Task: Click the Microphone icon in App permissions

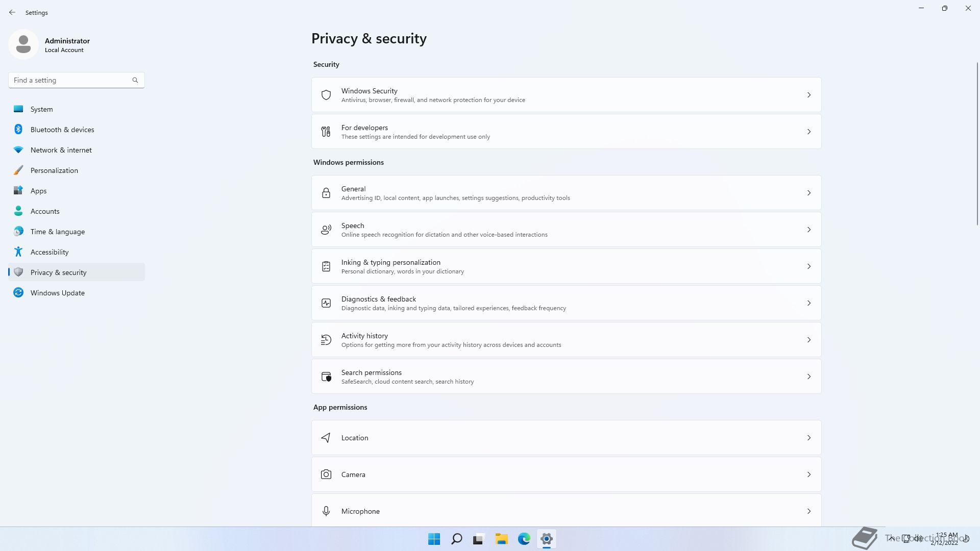Action: [326, 511]
